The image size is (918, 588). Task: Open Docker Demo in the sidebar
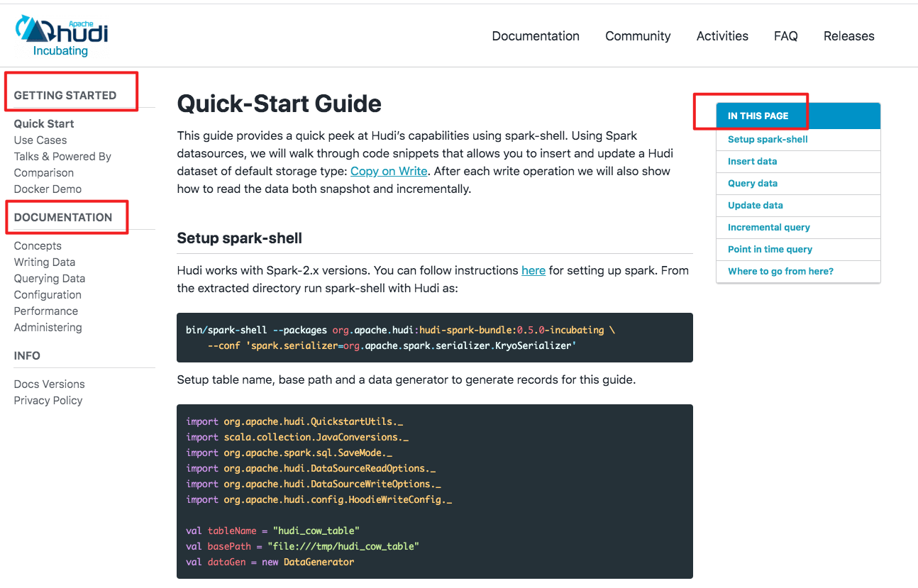(x=48, y=189)
